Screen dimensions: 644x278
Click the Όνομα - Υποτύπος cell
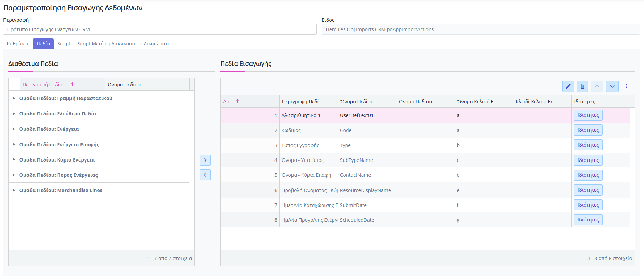[308, 160]
